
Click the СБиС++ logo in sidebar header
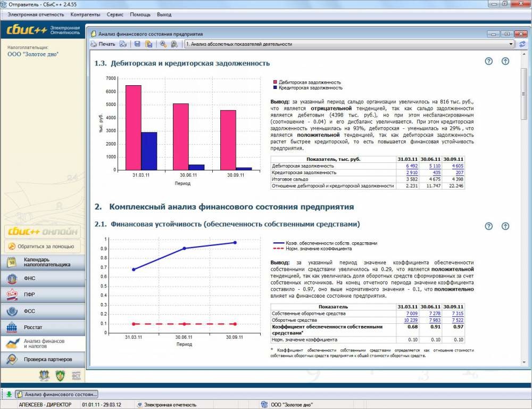pyautogui.click(x=27, y=30)
